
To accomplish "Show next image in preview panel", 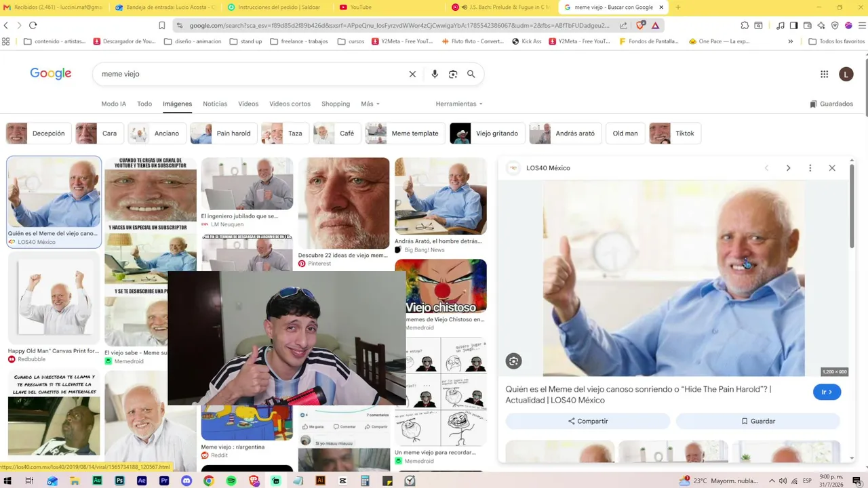I will click(x=788, y=168).
